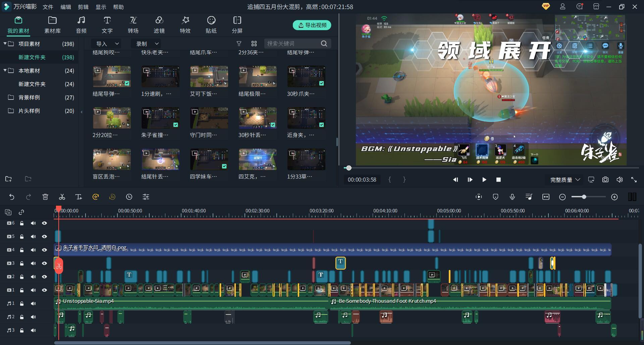Image resolution: width=644 pixels, height=345 pixels.
Task: Click the filter funnel icon
Action: click(x=239, y=44)
